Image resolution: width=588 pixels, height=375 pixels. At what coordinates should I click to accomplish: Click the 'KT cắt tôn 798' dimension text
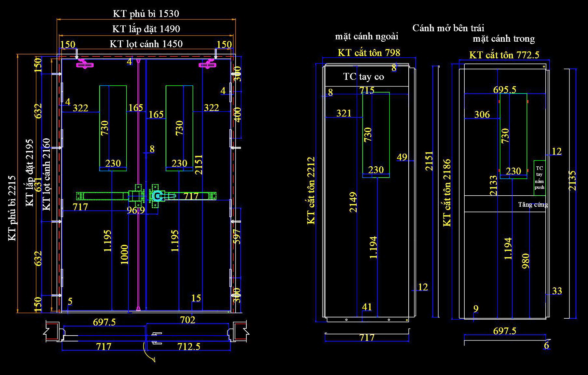coord(369,53)
